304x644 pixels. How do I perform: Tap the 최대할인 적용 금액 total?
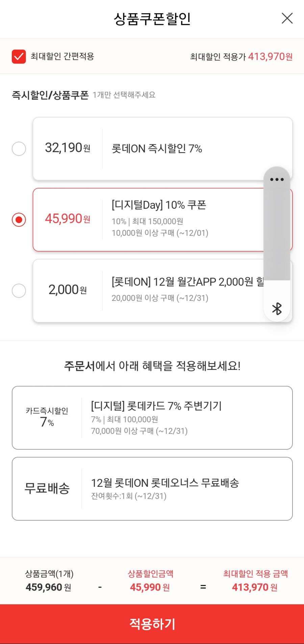(x=255, y=580)
